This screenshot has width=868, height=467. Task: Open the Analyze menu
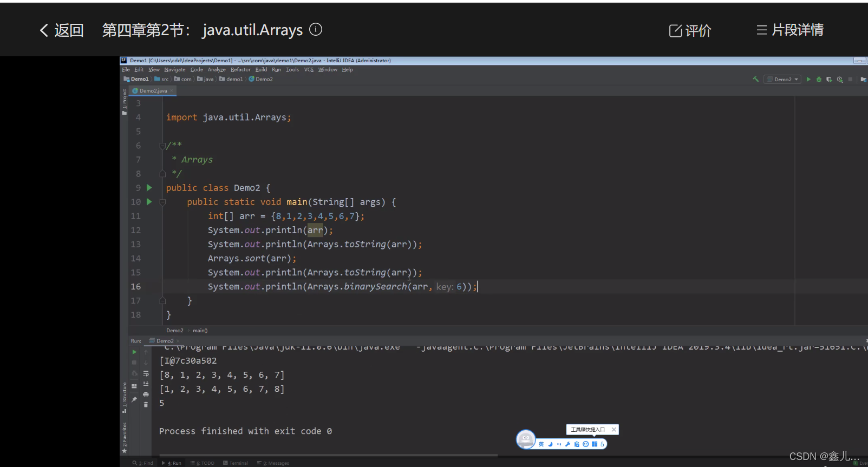(x=217, y=70)
